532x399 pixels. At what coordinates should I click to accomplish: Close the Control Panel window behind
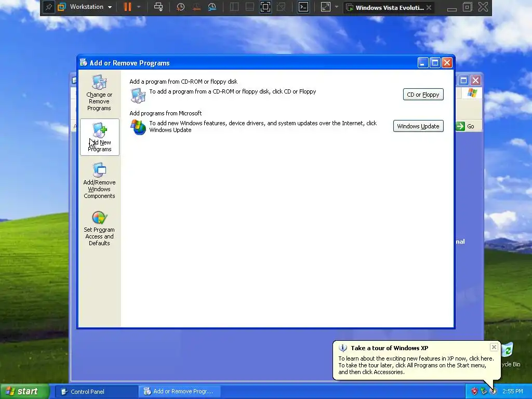476,81
